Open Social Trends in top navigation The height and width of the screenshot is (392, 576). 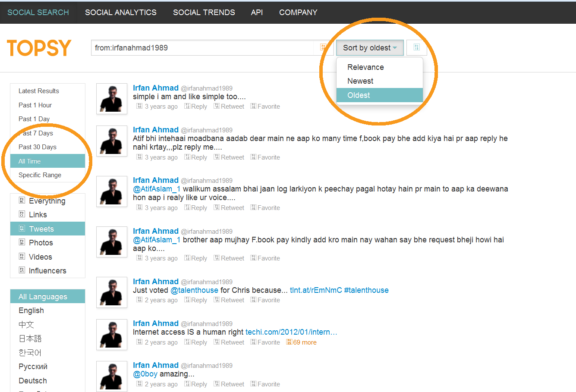(204, 13)
